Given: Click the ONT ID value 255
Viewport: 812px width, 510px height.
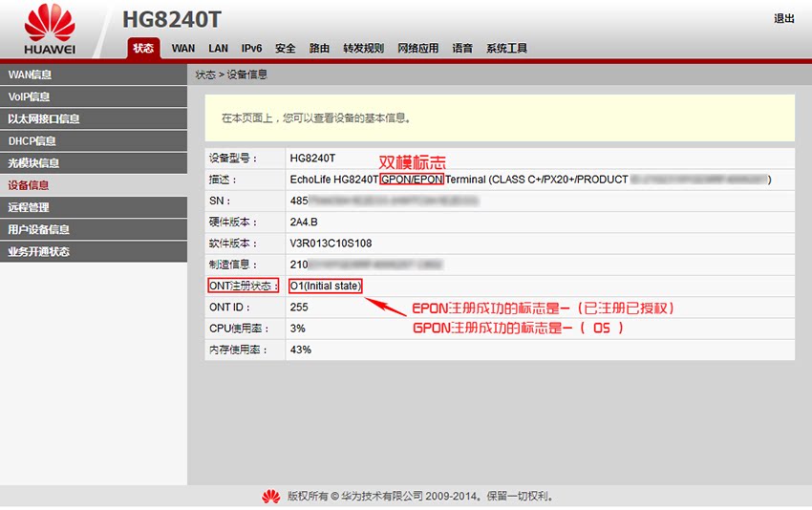Looking at the screenshot, I should [x=299, y=307].
